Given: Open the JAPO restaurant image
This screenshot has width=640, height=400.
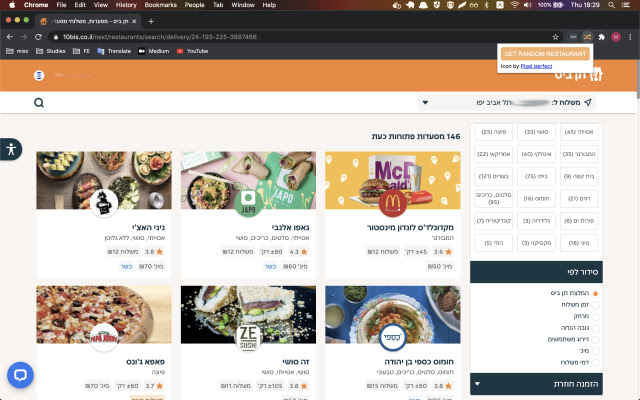Looking at the screenshot, I should [x=248, y=180].
